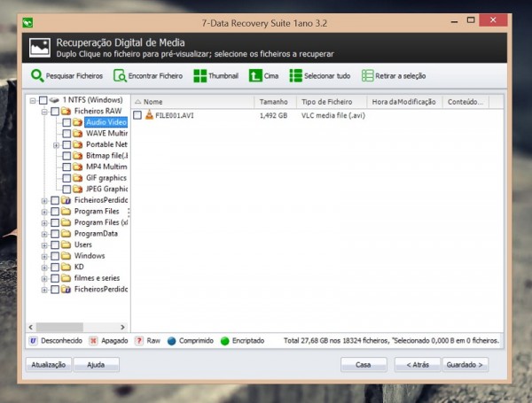Expand the Program Files (x86) node
Screen dimensions: 532x403
coord(44,223)
